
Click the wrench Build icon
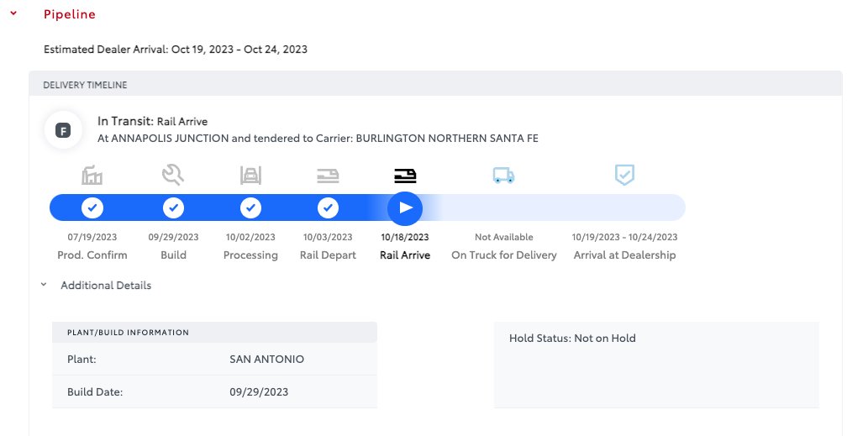[173, 175]
